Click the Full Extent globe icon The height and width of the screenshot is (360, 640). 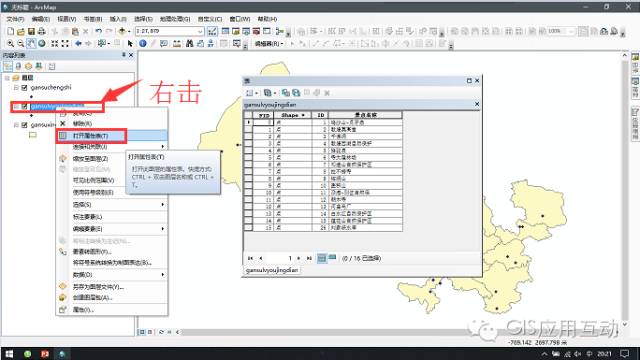[x=42, y=43]
